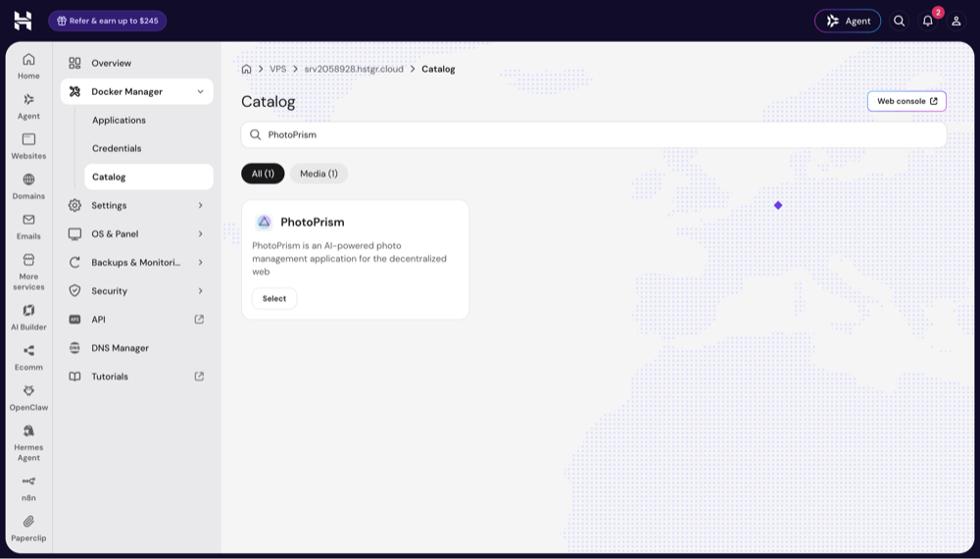The height and width of the screenshot is (559, 980).
Task: Open Tutorials in the sidebar
Action: pyautogui.click(x=137, y=377)
